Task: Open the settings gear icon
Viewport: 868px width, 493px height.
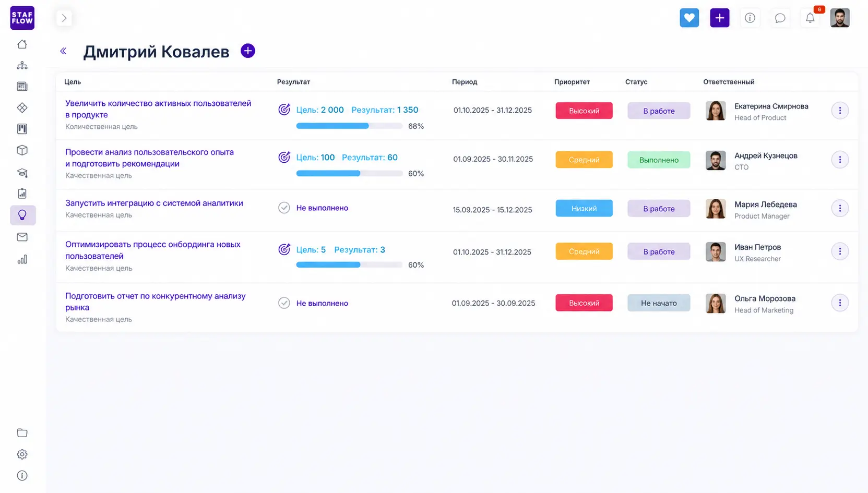Action: point(22,454)
